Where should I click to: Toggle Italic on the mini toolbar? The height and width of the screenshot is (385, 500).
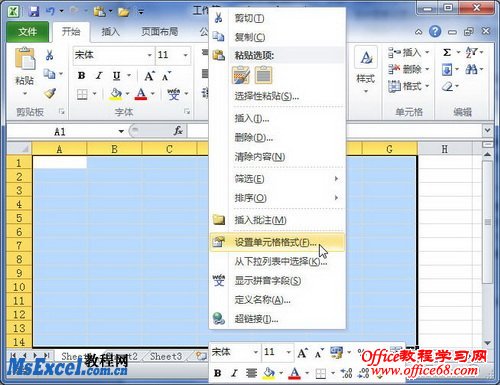pyautogui.click(x=234, y=373)
